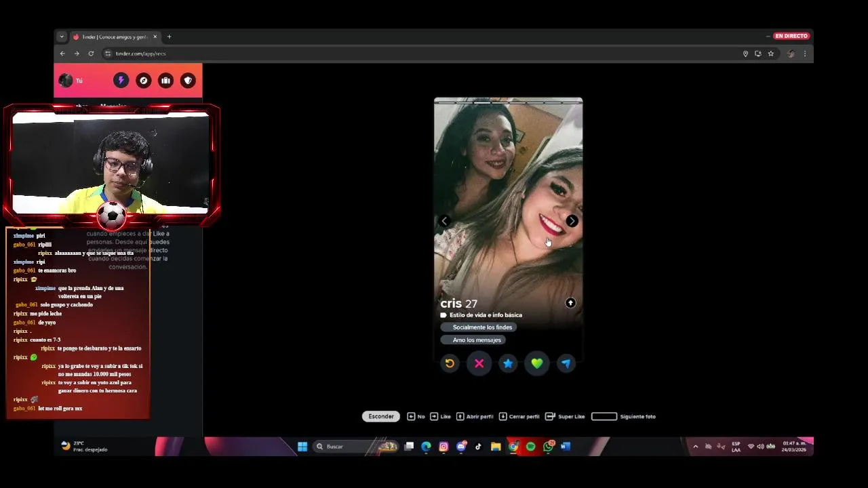Viewport: 868px width, 488px height.
Task: Open Spotify from the taskbar
Action: point(530,446)
